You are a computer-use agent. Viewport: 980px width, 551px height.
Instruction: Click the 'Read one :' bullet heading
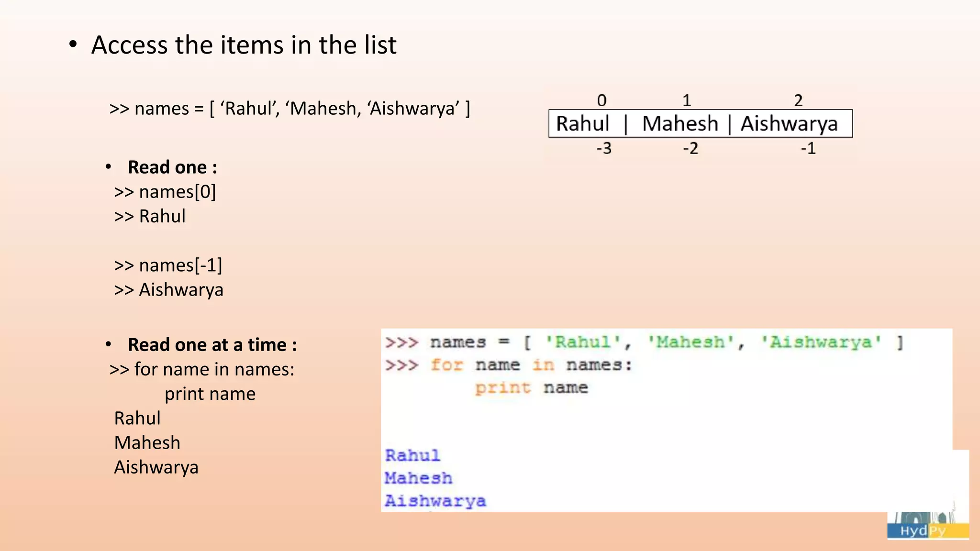click(172, 167)
